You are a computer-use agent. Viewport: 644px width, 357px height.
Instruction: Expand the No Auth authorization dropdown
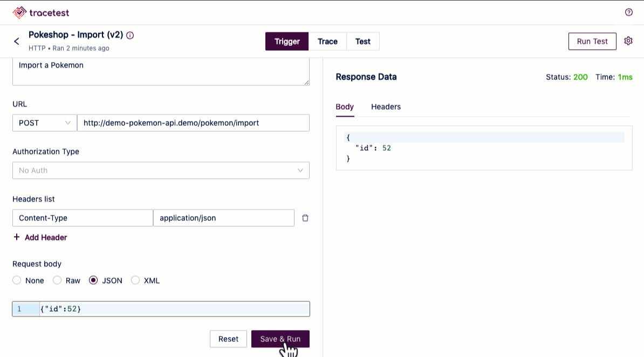(x=161, y=170)
